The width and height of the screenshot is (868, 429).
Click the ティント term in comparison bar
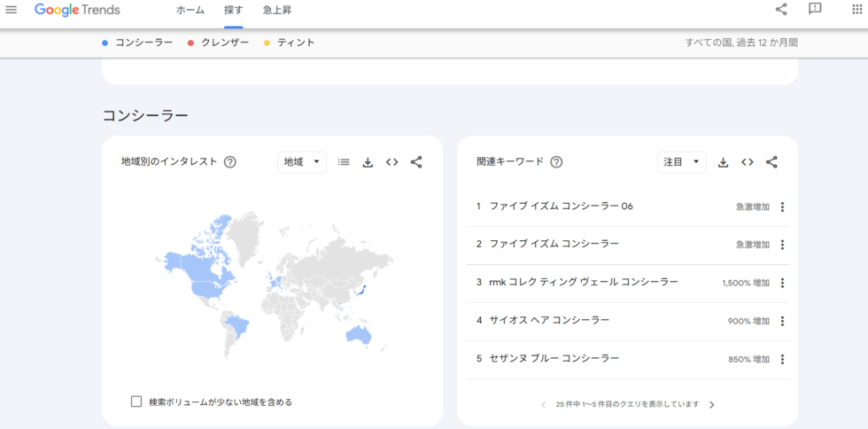(x=296, y=43)
